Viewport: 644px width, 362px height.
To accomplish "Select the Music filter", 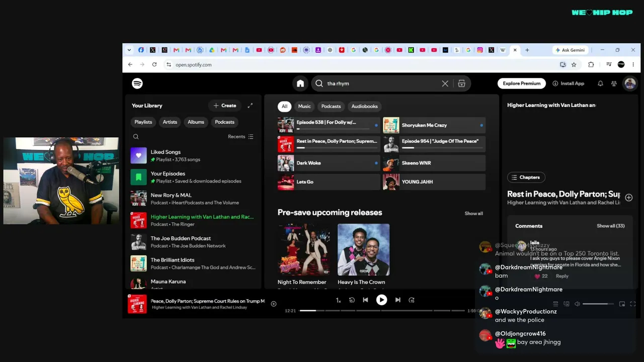I will click(304, 106).
